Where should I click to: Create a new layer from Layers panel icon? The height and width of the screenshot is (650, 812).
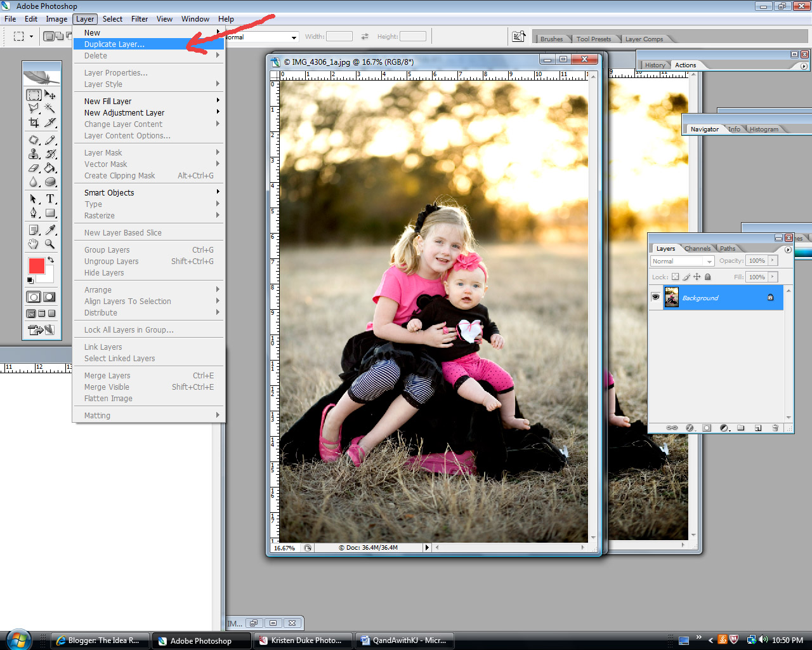pyautogui.click(x=757, y=428)
